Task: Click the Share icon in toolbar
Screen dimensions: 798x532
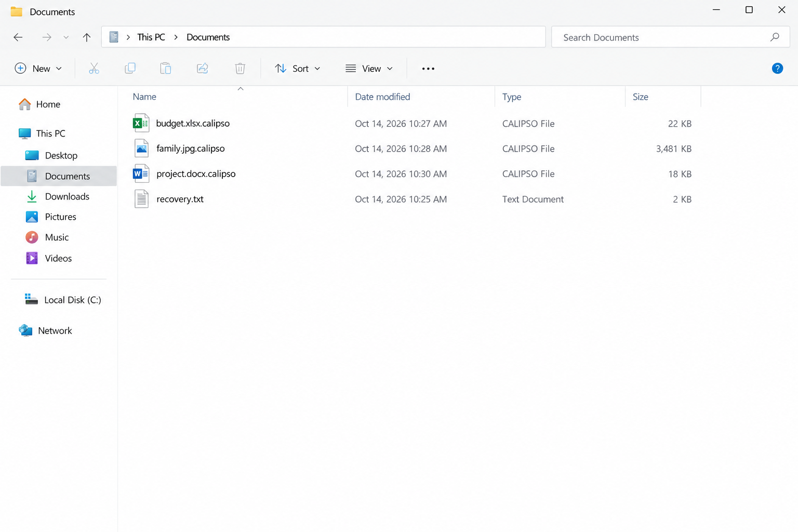Action: coord(202,69)
